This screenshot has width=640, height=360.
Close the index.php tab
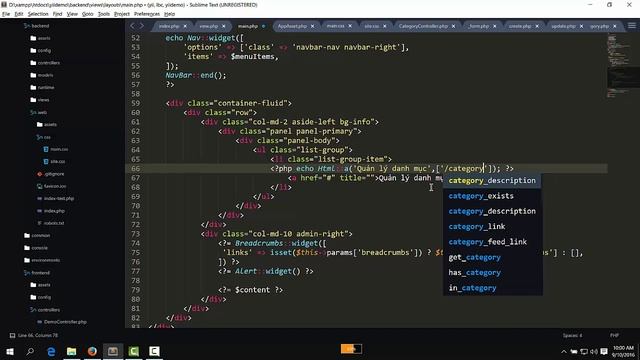pyautogui.click(x=185, y=26)
